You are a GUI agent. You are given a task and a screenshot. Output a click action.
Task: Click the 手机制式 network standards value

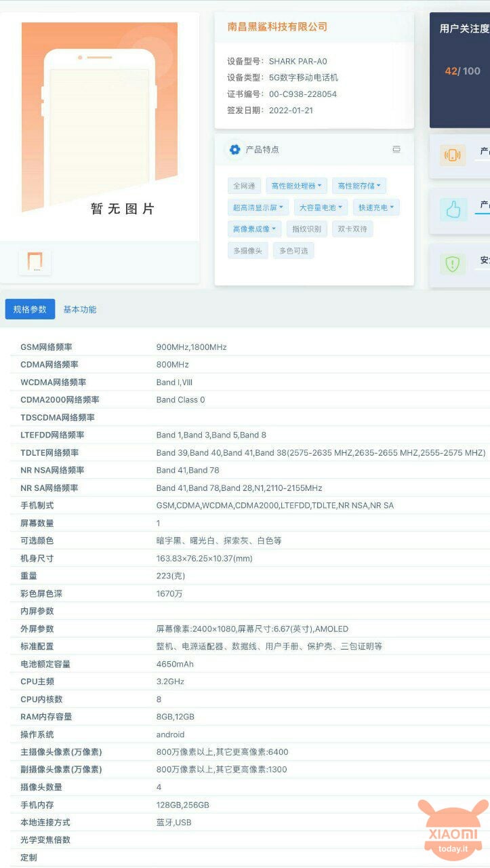click(x=274, y=506)
